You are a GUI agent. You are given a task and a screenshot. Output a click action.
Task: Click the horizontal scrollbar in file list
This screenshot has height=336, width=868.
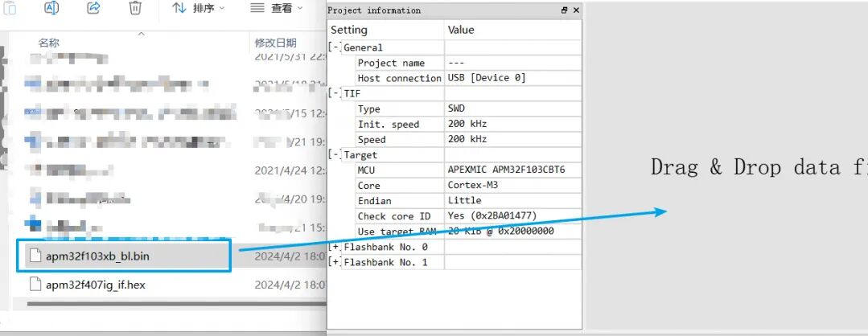pyautogui.click(x=161, y=304)
